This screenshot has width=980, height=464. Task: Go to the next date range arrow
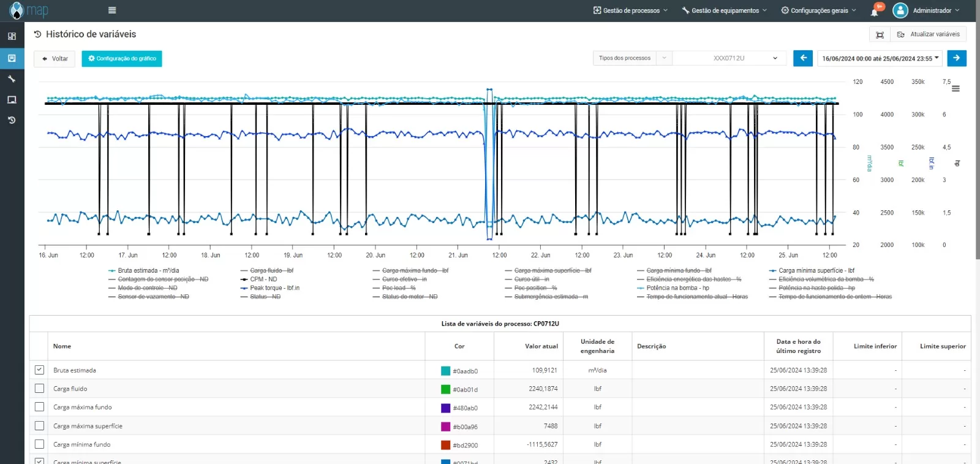pos(957,58)
